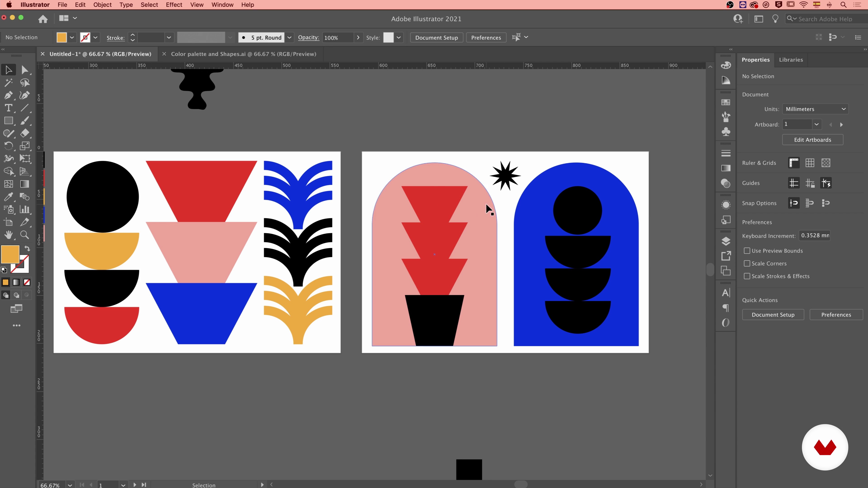Expand the Opacity slider arrow
This screenshot has height=488, width=868.
358,37
